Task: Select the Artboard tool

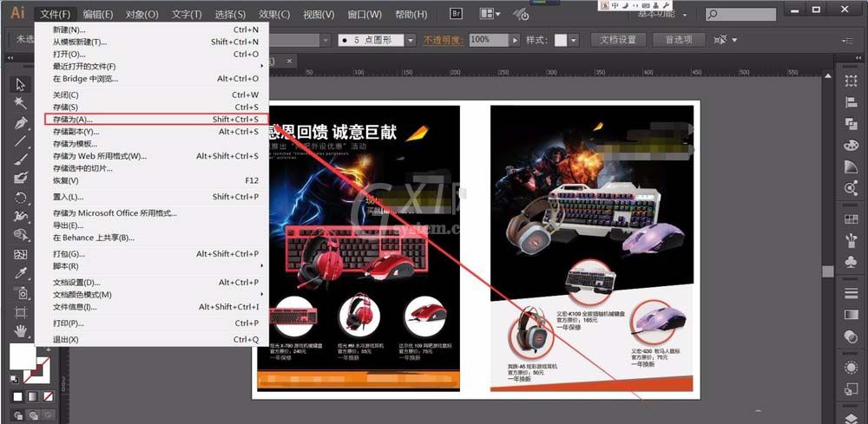Action: pyautogui.click(x=21, y=312)
